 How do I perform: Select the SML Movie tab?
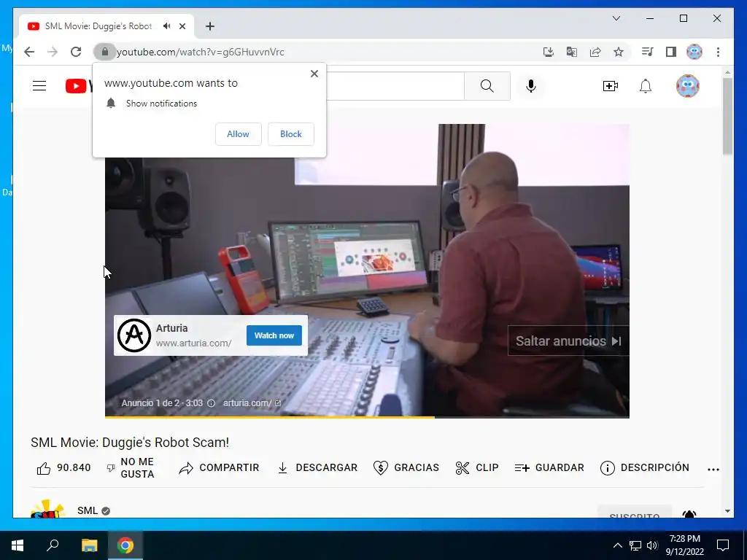tap(98, 26)
